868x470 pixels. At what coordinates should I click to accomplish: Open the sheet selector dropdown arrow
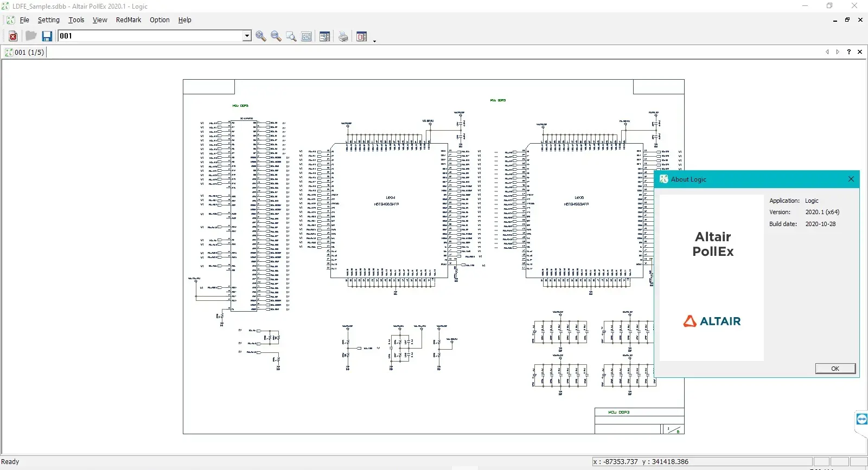[247, 36]
